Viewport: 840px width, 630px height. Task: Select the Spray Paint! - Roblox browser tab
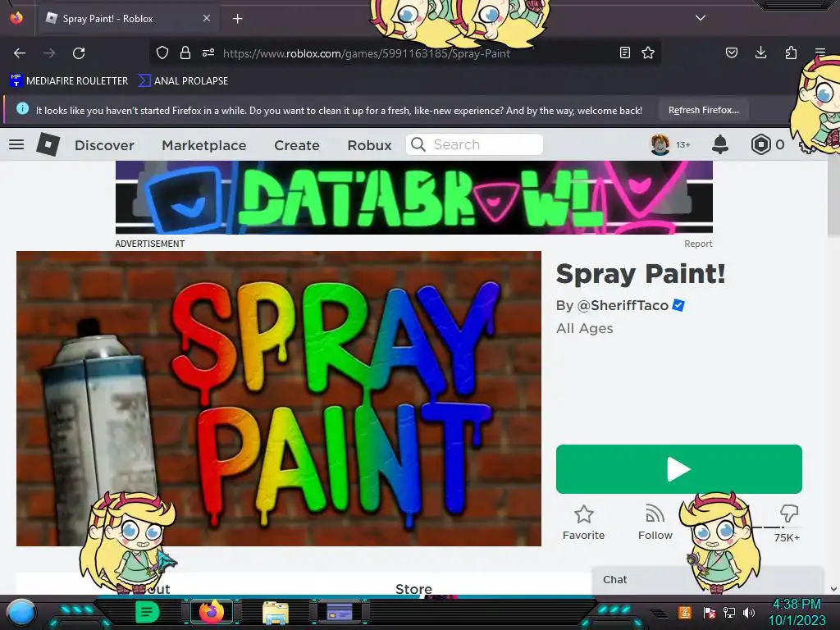click(129, 19)
